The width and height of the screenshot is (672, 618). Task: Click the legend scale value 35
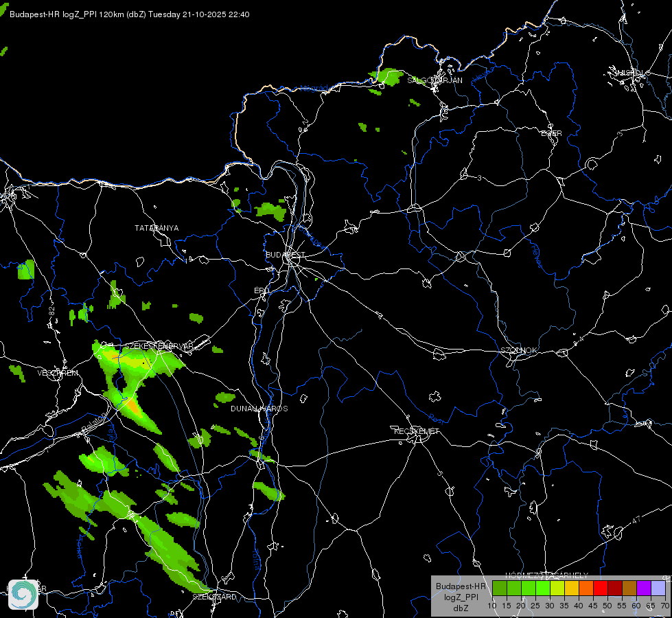coord(564,606)
